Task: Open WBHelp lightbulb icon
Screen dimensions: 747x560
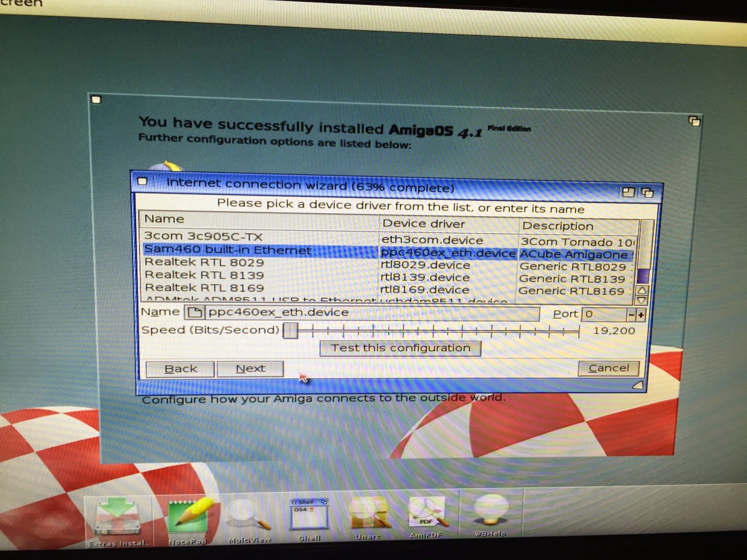Action: [490, 515]
